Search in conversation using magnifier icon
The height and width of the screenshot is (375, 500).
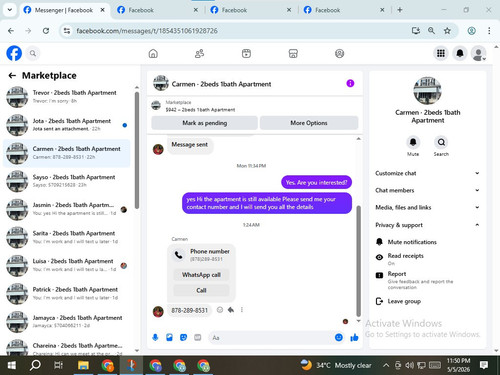[x=441, y=142]
